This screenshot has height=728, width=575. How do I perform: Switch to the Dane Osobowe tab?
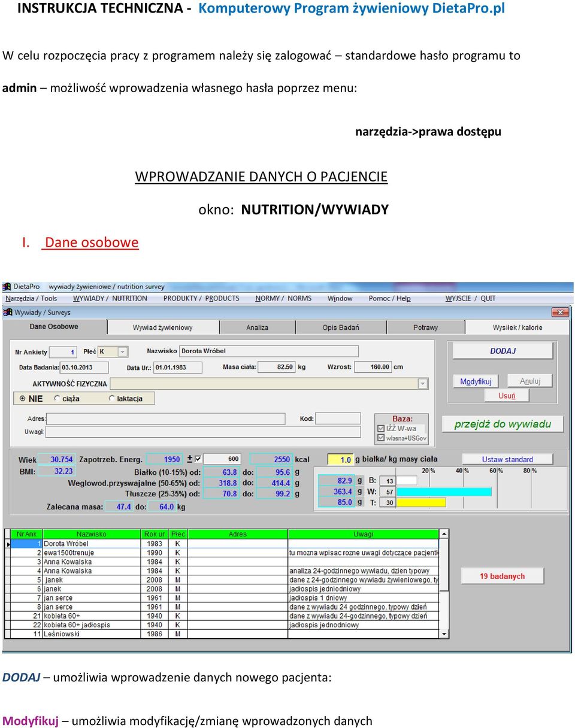(55, 327)
